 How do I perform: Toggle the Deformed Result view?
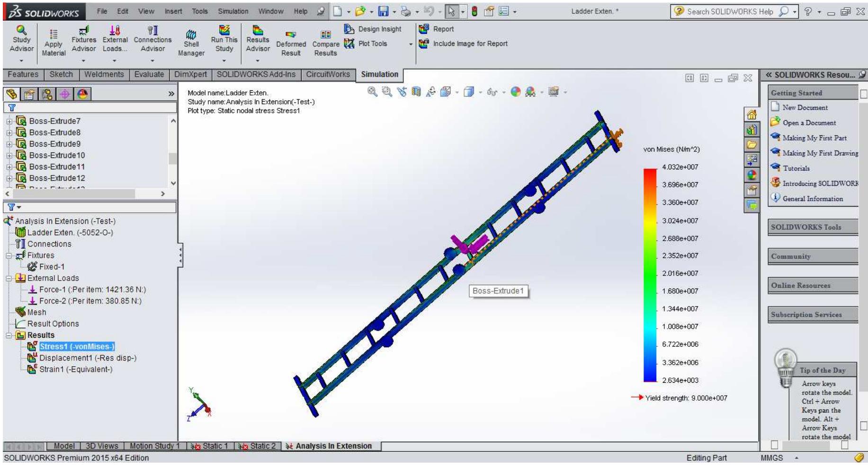coord(291,44)
